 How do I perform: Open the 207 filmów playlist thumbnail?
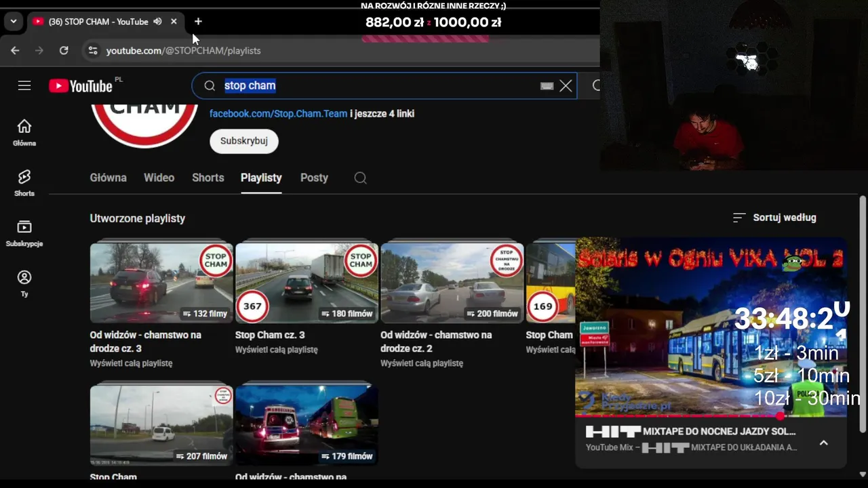point(161,425)
